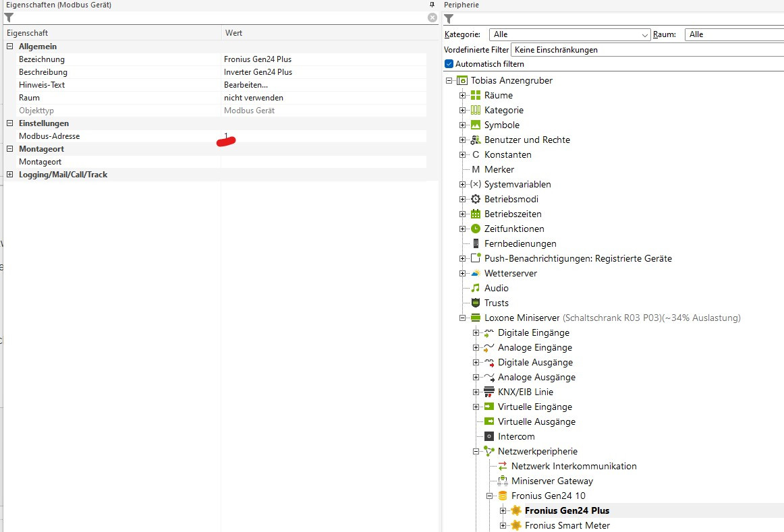Image resolution: width=784 pixels, height=532 pixels.
Task: Click the Trusts shield icon
Action: pyautogui.click(x=476, y=303)
